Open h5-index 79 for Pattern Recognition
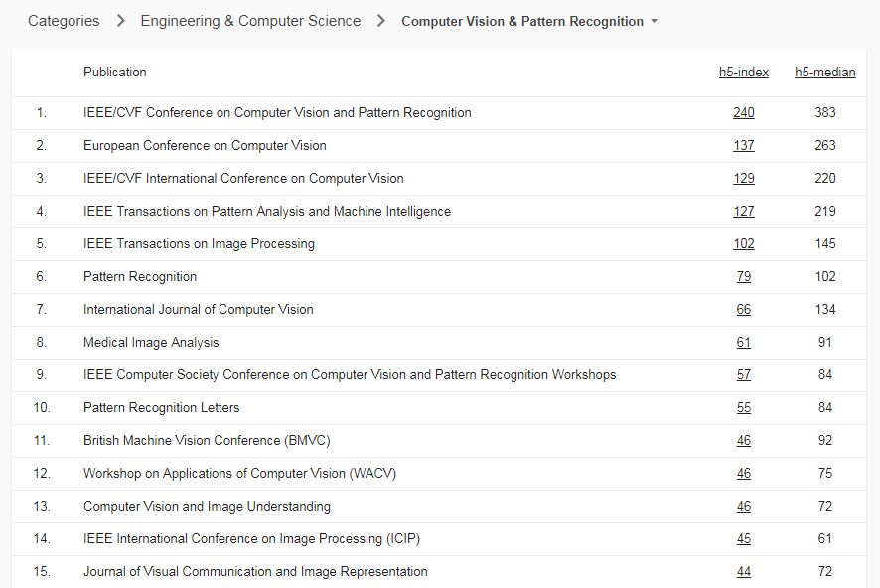This screenshot has height=588, width=880. coord(744,277)
